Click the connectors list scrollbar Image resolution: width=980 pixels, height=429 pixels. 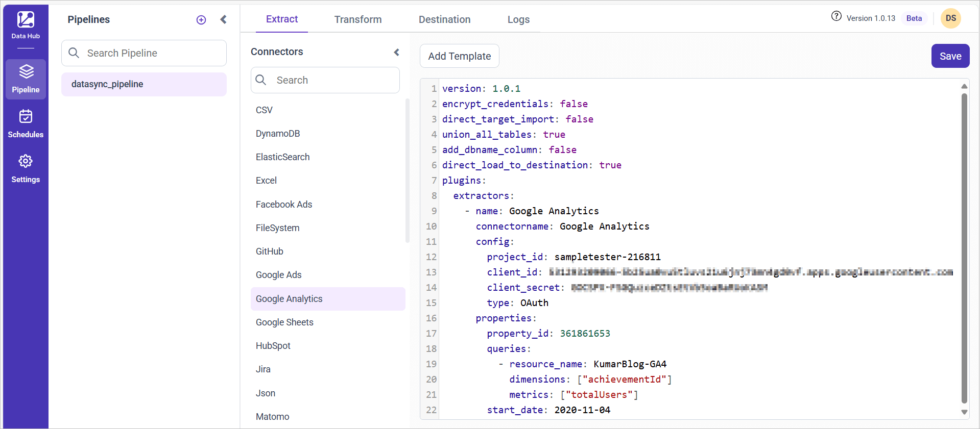(x=408, y=171)
